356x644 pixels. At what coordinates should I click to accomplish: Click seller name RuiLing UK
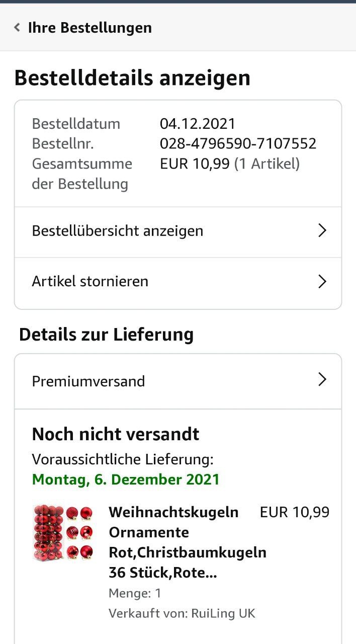[x=223, y=613]
